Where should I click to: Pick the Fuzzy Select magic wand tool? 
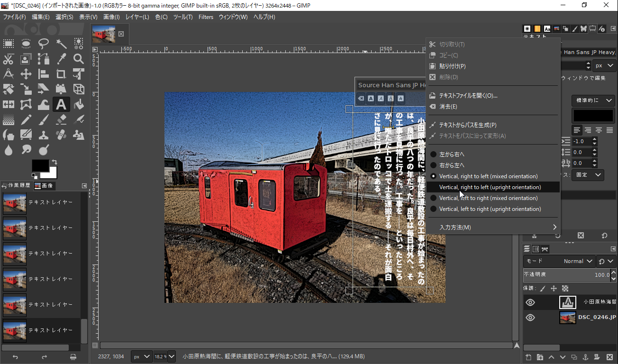[61, 44]
